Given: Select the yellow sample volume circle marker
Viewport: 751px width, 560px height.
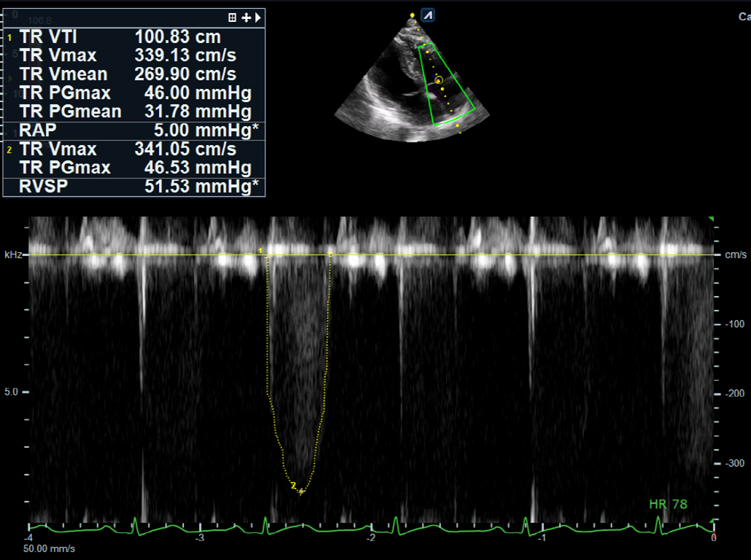Looking at the screenshot, I should pyautogui.click(x=439, y=80).
